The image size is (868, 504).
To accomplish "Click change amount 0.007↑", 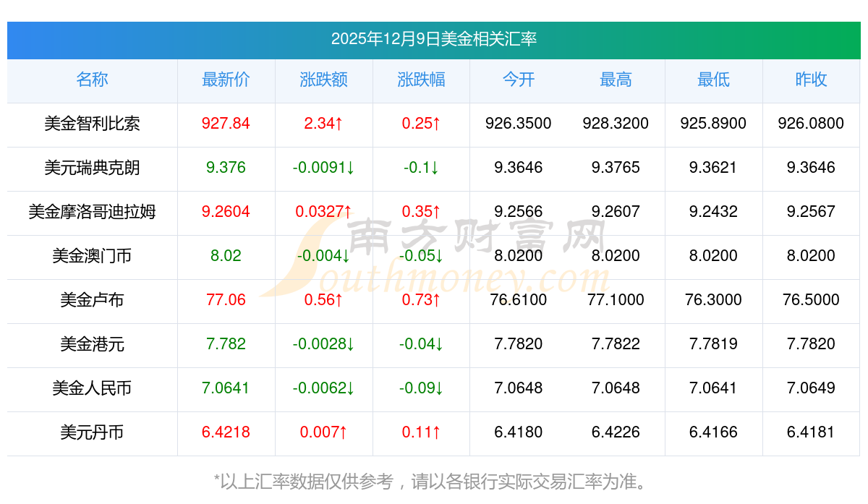I will 323,432.
